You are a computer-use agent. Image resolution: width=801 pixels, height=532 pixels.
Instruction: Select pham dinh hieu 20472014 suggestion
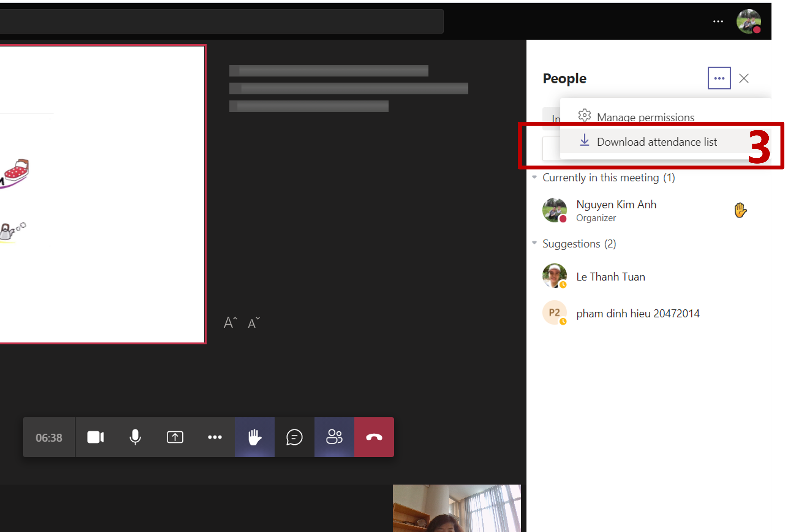tap(637, 313)
